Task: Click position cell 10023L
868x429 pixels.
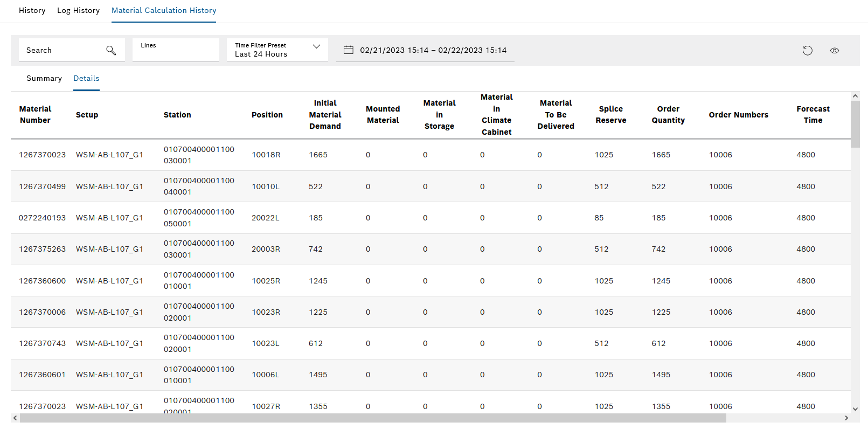Action: point(266,343)
